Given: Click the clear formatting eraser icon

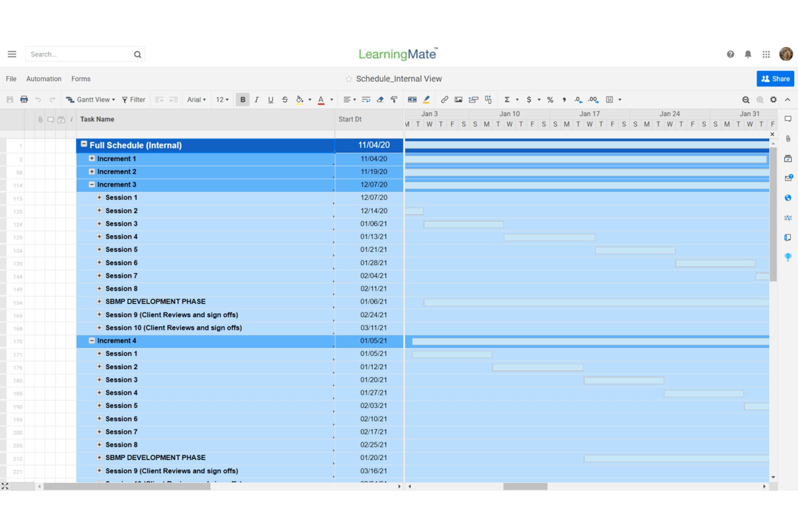Looking at the screenshot, I should (380, 99).
